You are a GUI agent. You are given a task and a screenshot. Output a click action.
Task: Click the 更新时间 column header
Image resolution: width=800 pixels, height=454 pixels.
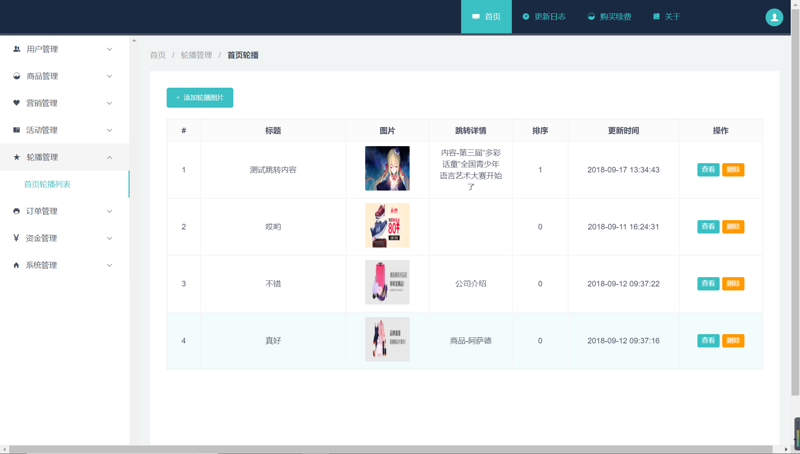click(x=623, y=131)
